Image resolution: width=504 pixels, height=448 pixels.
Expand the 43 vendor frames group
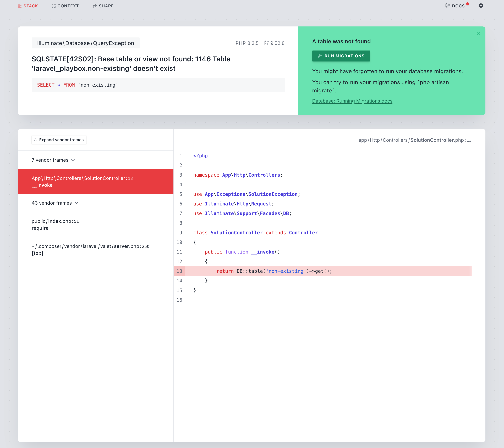[x=55, y=203]
